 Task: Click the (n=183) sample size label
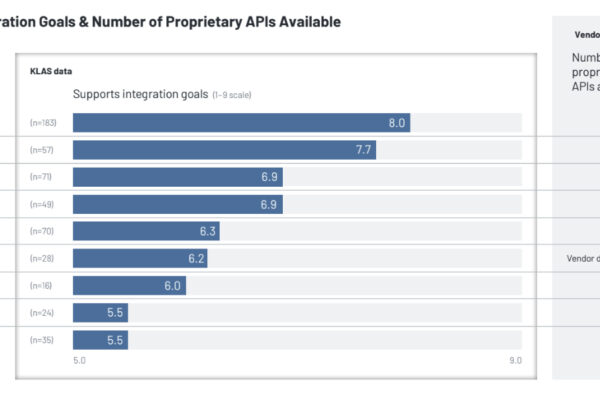point(43,123)
